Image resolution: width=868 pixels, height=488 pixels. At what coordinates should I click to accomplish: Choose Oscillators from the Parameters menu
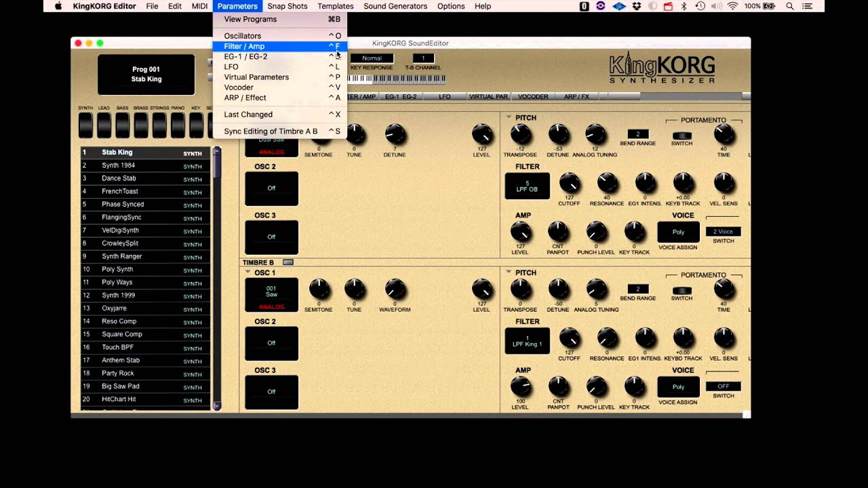[x=280, y=36]
